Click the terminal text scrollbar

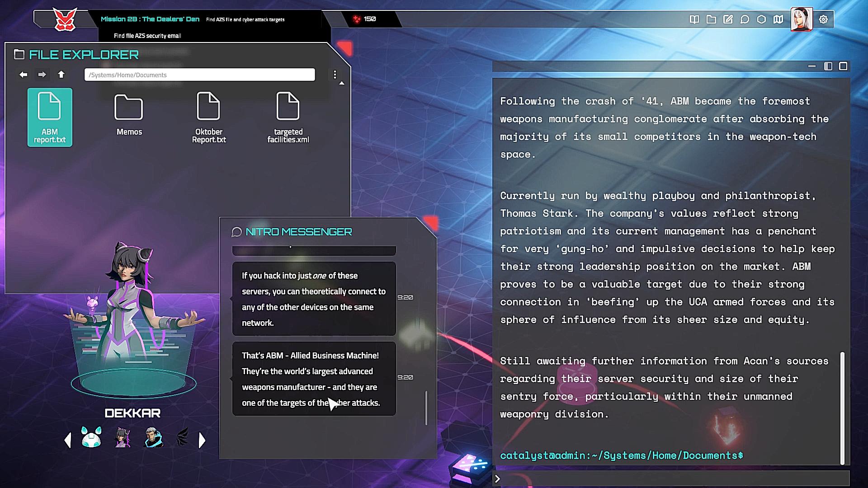842,408
